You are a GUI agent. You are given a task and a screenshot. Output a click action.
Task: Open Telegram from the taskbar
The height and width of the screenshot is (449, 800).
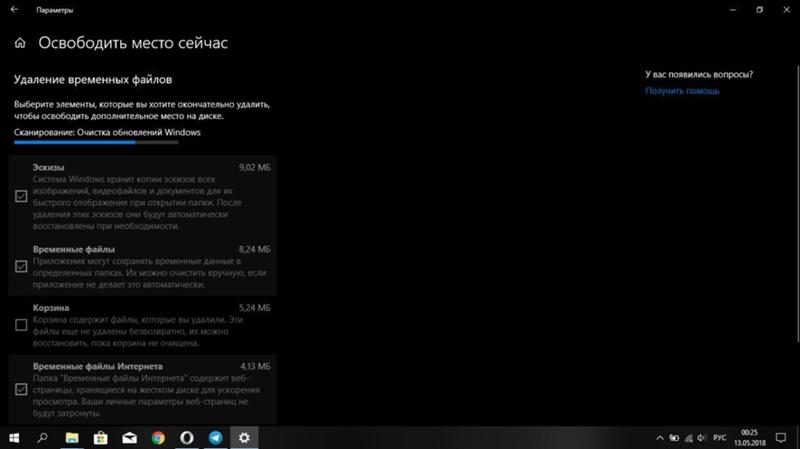(215, 438)
